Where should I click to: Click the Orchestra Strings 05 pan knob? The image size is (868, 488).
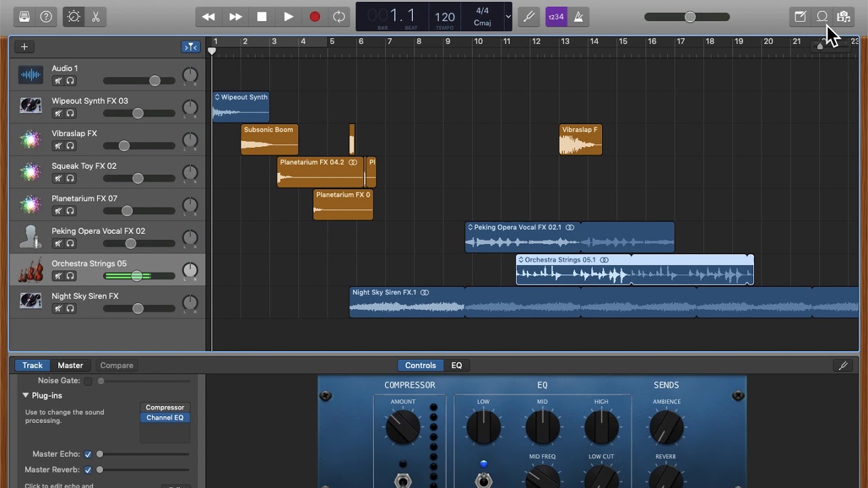coord(191,270)
